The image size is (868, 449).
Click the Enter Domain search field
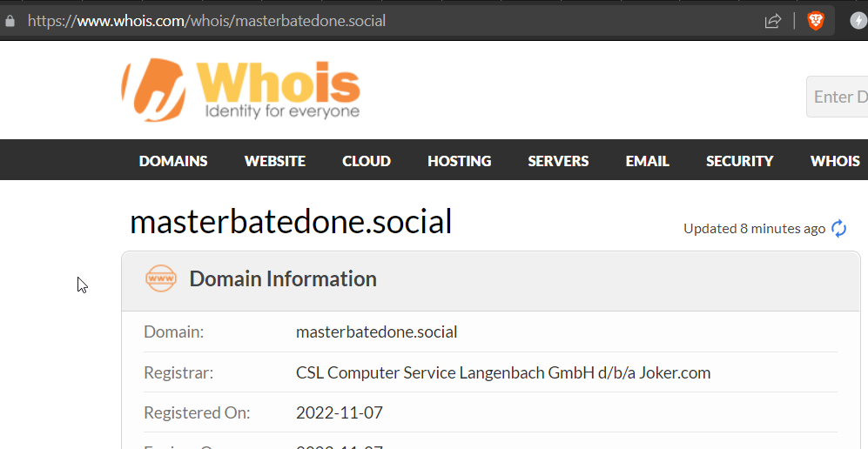[838, 97]
